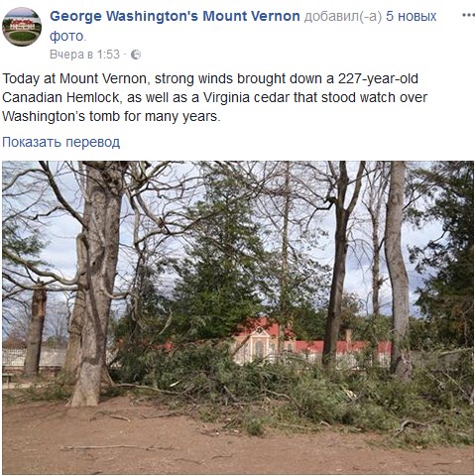Open George Washington's Mount Vernon page link
Viewport: 475px width, 476px height.
(175, 16)
